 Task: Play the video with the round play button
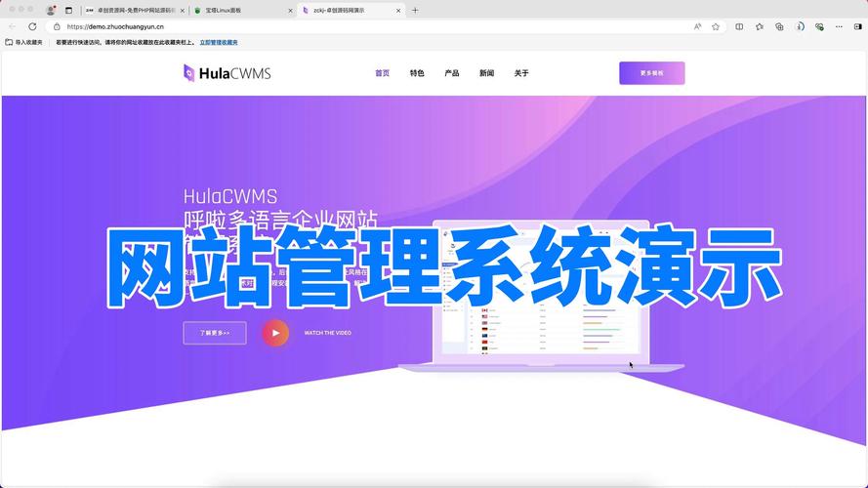coord(275,333)
